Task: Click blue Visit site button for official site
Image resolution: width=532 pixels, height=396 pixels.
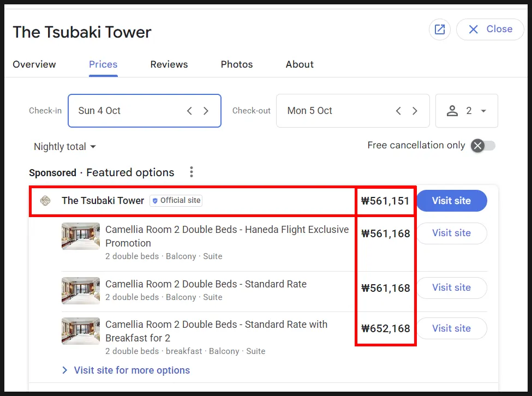Action: [452, 201]
